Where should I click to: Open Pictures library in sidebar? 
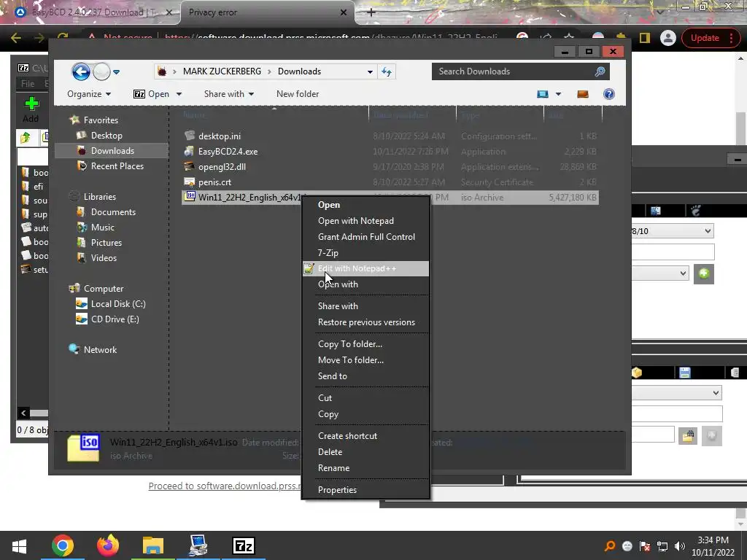(x=107, y=242)
